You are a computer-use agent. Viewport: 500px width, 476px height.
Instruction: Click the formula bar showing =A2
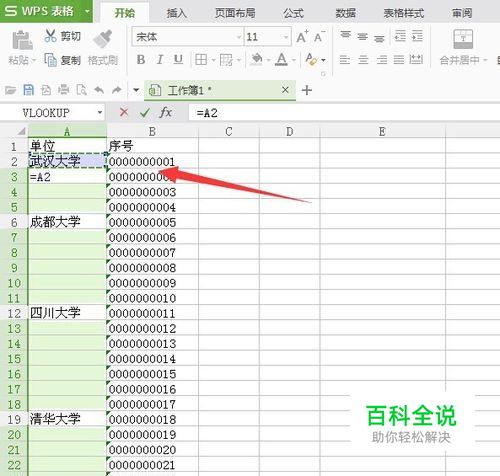(x=344, y=113)
